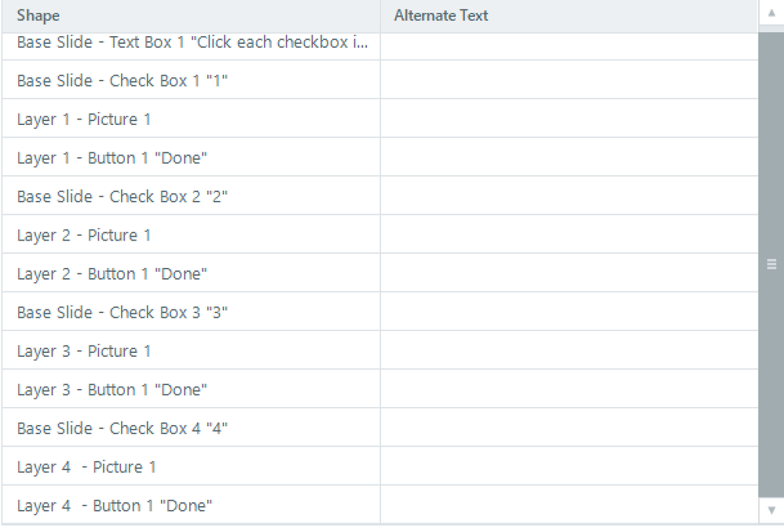The height and width of the screenshot is (532, 784).
Task: Select Layer 2 - Button 1 "Done" row
Action: (112, 273)
